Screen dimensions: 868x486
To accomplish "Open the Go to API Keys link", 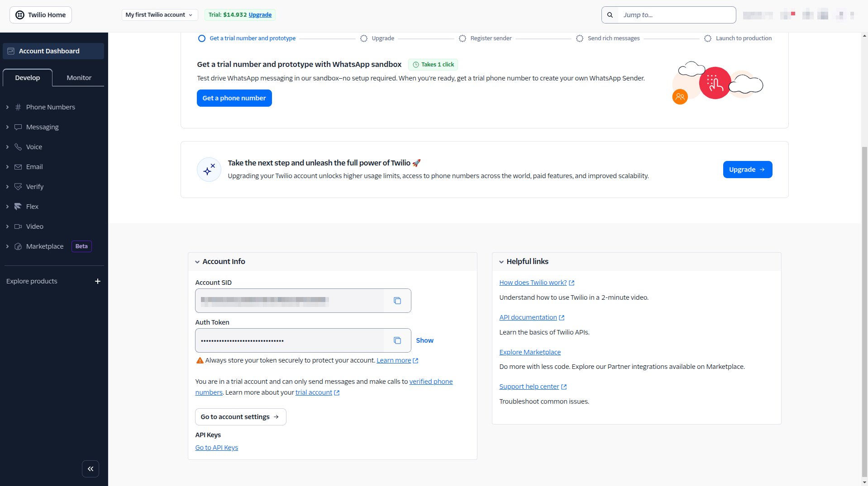I will pos(217,448).
